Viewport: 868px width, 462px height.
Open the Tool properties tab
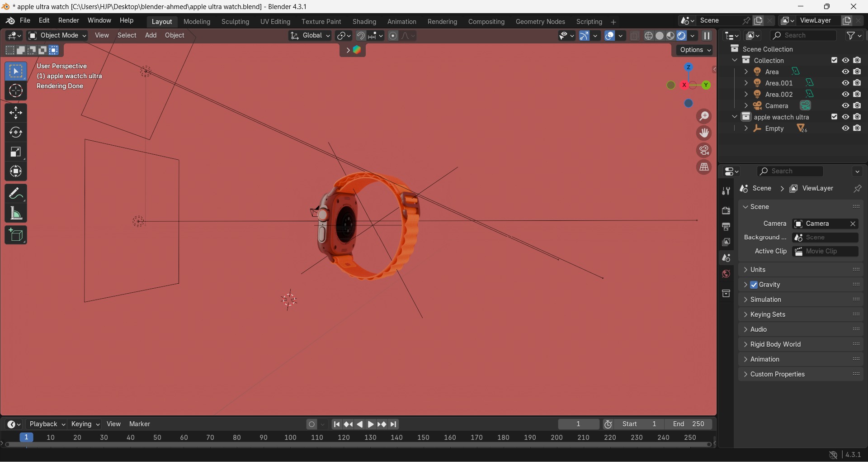(726, 191)
